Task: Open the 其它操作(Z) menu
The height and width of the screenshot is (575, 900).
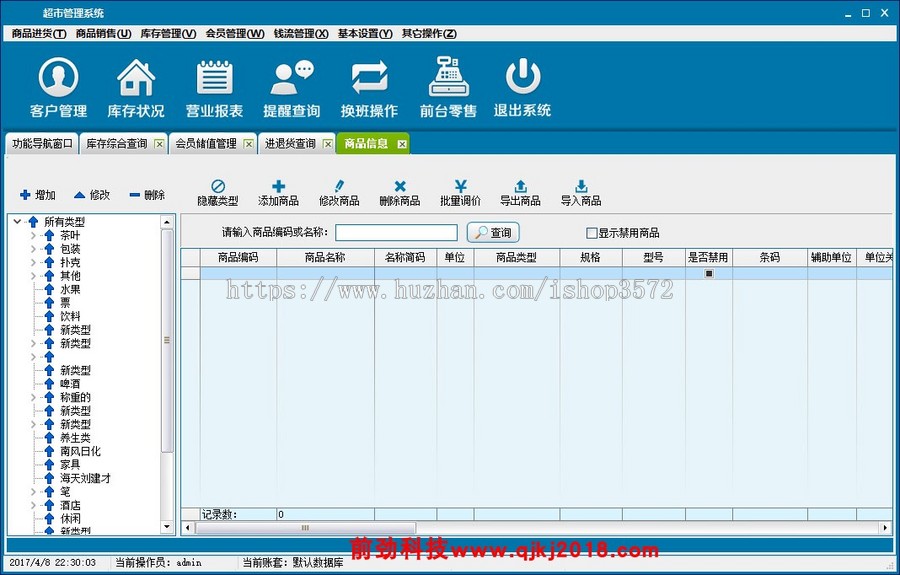Action: [x=429, y=34]
